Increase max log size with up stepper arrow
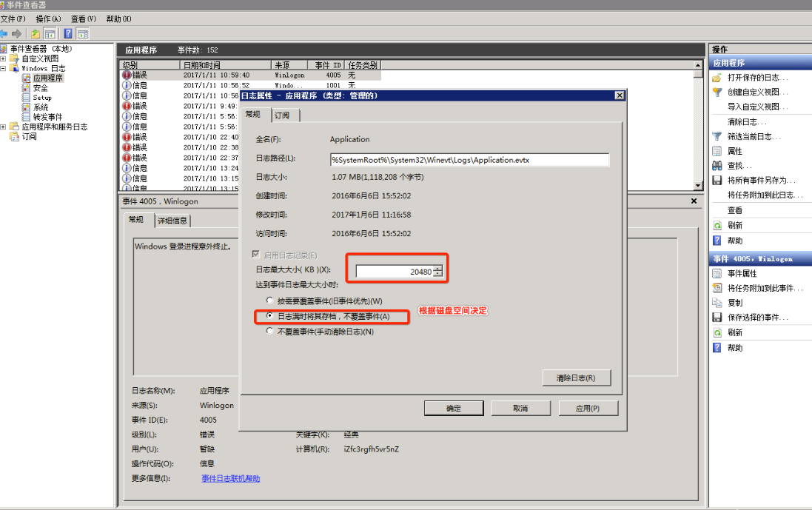 [438, 268]
